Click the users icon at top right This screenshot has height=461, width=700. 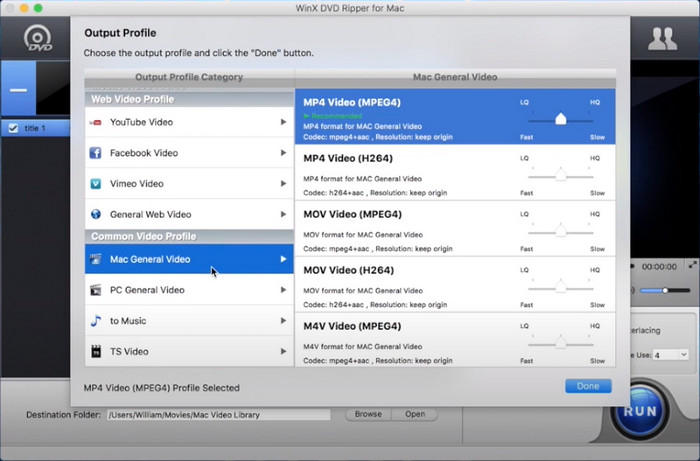[662, 39]
